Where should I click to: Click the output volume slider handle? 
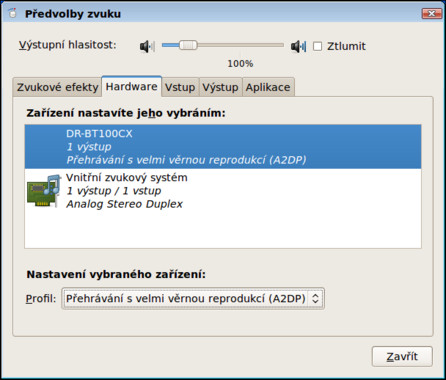(x=188, y=45)
